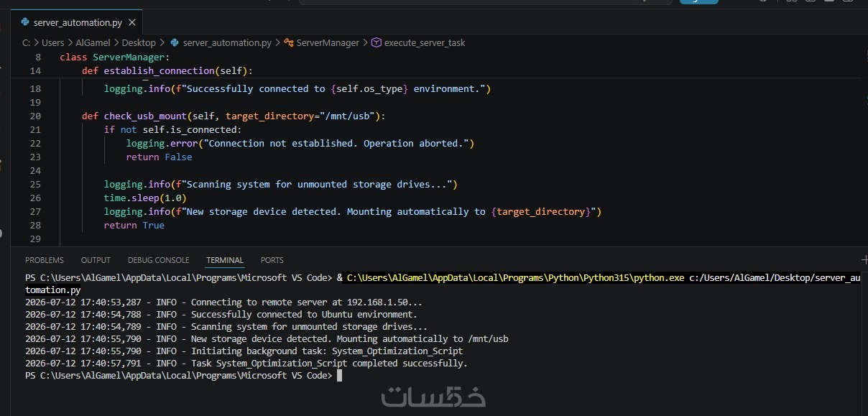The image size is (868, 416).
Task: Click terminal log 'Connecting to remote server at 192.168.1.50...'
Action: click(x=307, y=302)
